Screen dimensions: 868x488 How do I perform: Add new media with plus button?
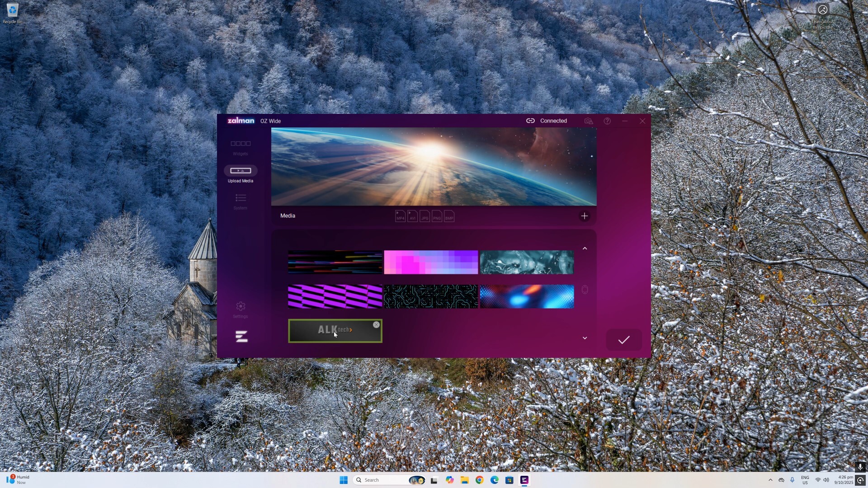click(584, 216)
